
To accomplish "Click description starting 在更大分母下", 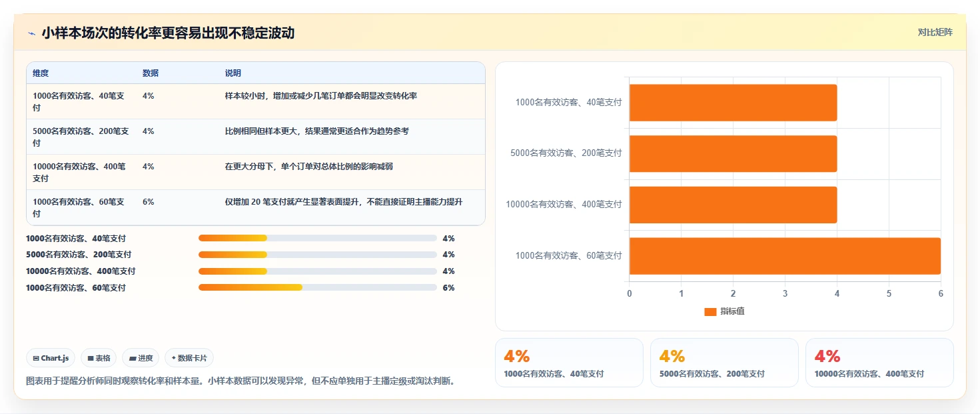I will coord(309,167).
